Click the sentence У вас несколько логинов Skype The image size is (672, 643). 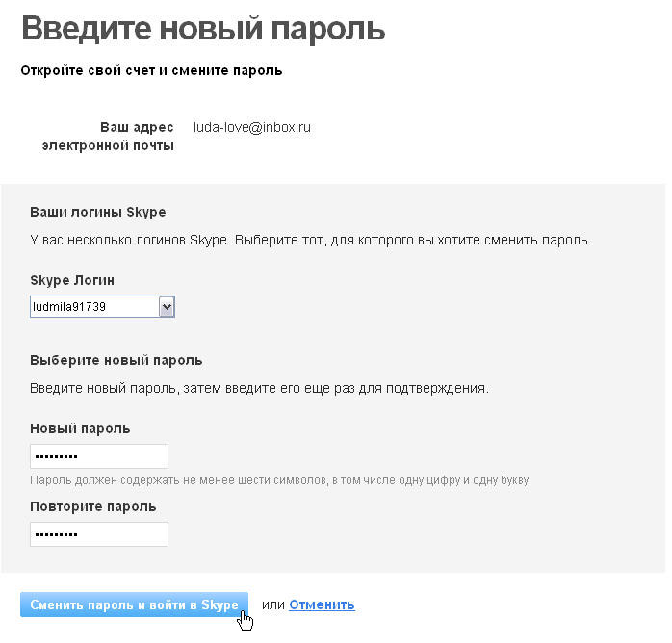click(x=130, y=240)
